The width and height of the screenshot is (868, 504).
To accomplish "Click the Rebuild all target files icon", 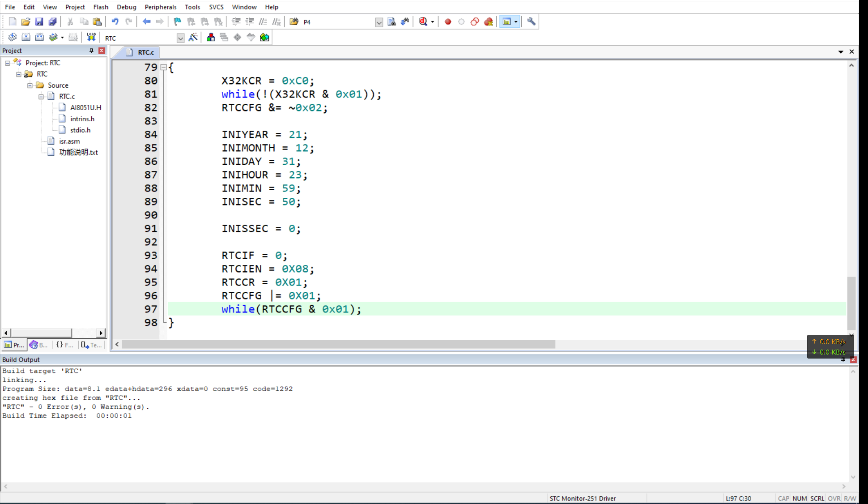I will click(x=39, y=37).
